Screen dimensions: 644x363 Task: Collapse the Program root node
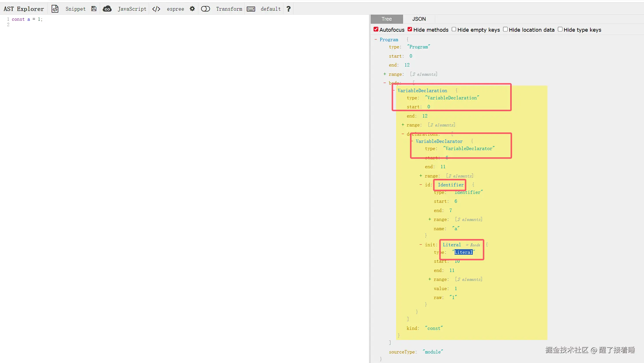(x=376, y=39)
